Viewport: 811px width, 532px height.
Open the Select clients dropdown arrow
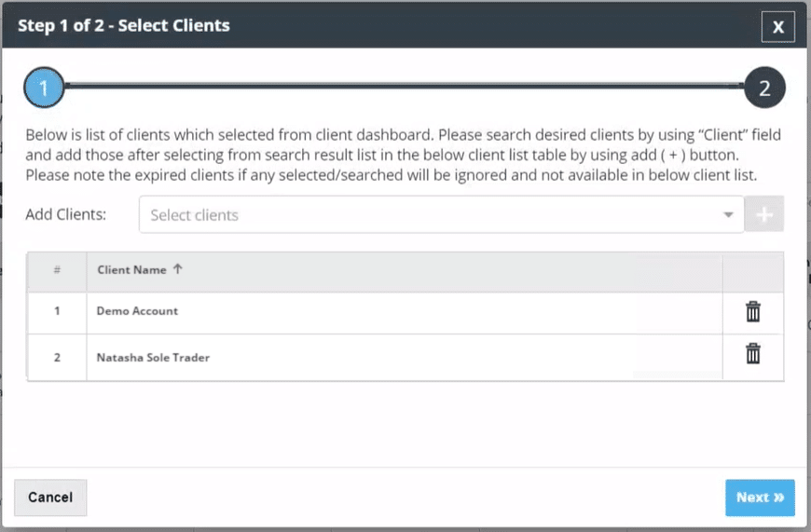[728, 215]
